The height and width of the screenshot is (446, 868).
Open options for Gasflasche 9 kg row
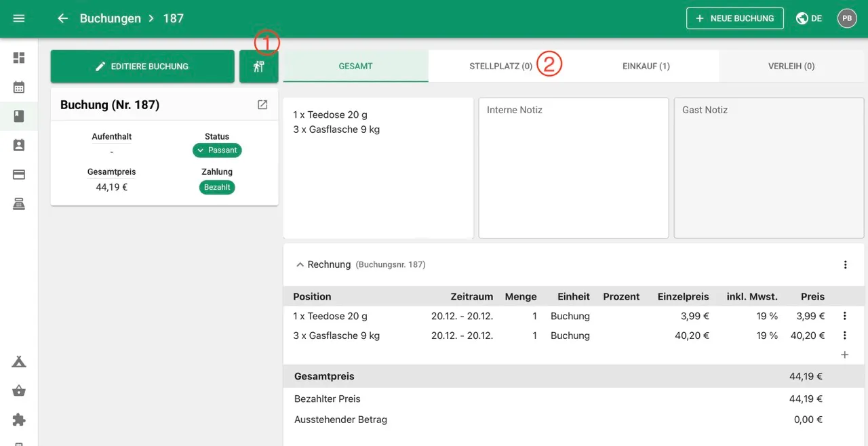coord(845,336)
